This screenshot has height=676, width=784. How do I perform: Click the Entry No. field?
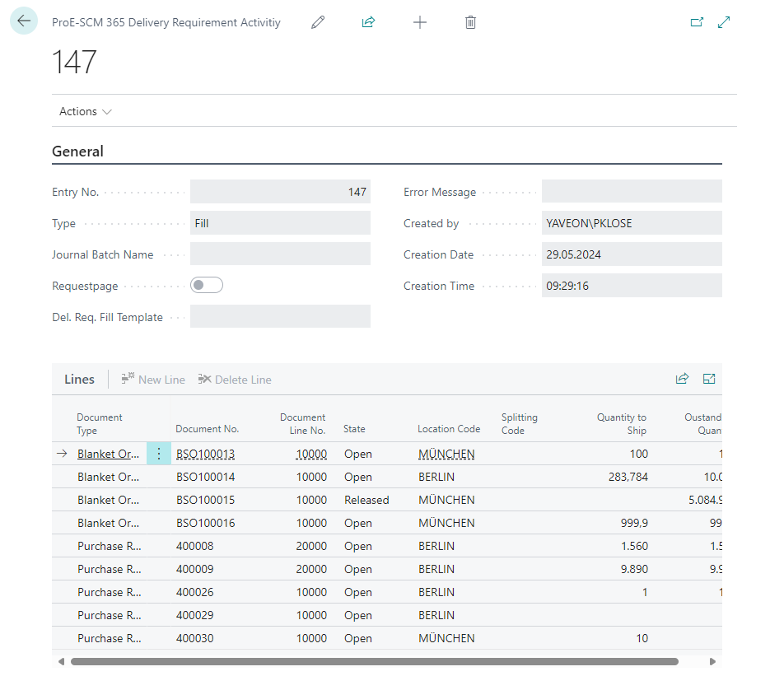[x=281, y=192]
